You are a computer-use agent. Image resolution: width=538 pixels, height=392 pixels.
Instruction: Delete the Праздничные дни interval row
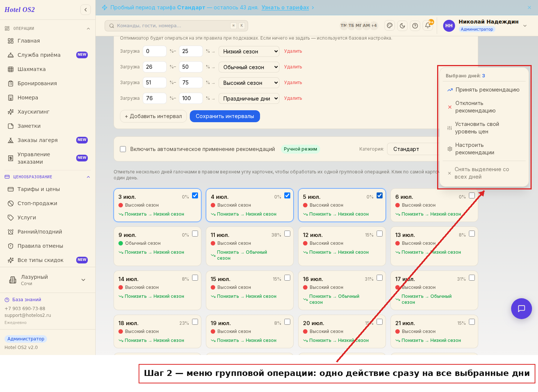pos(293,98)
